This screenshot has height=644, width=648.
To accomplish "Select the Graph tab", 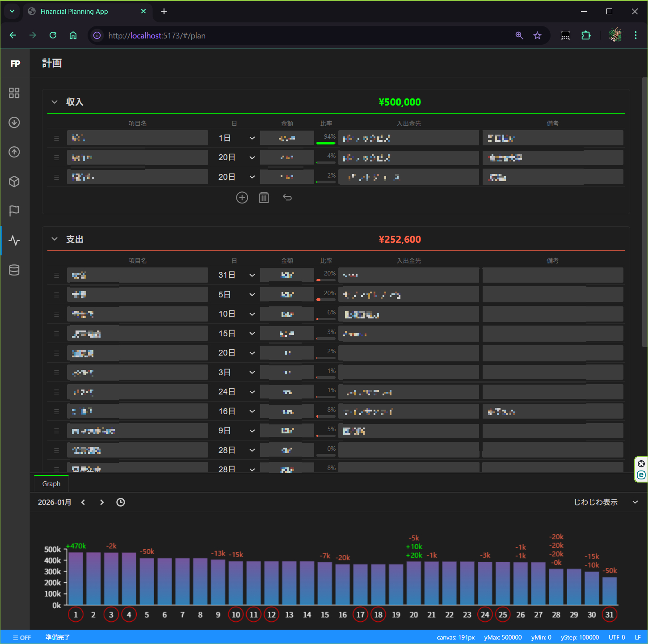I will (x=51, y=484).
